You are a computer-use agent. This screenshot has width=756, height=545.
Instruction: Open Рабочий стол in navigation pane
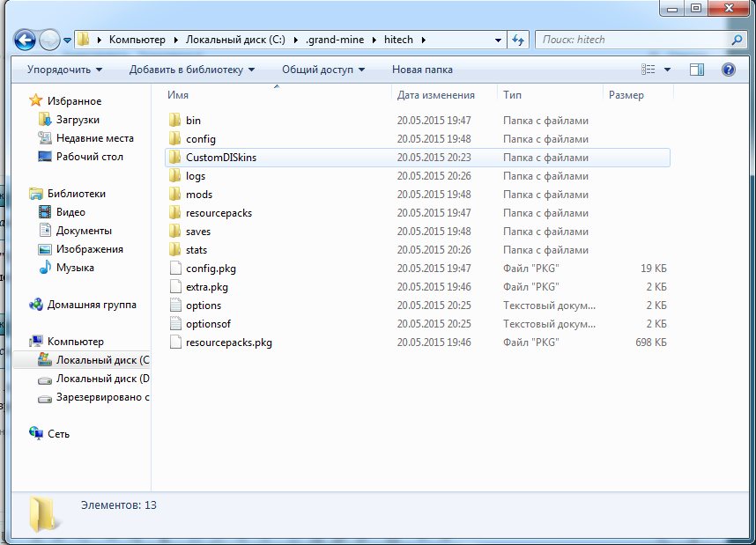click(80, 157)
